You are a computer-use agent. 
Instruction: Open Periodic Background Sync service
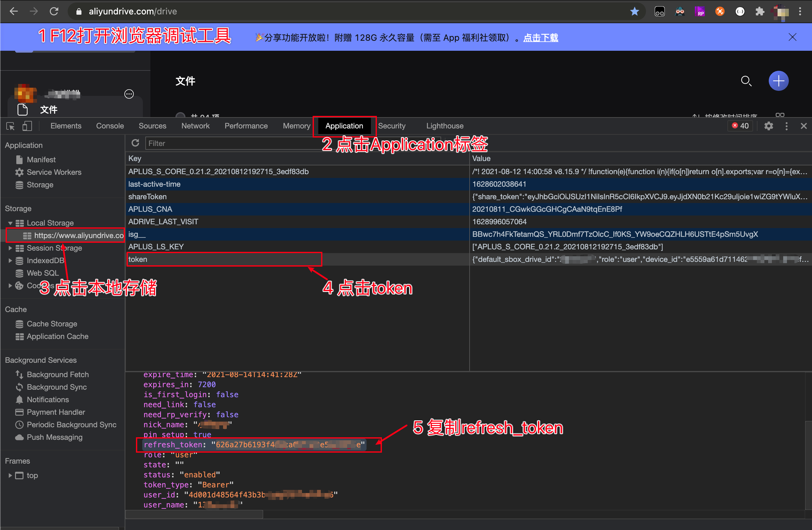coord(72,425)
